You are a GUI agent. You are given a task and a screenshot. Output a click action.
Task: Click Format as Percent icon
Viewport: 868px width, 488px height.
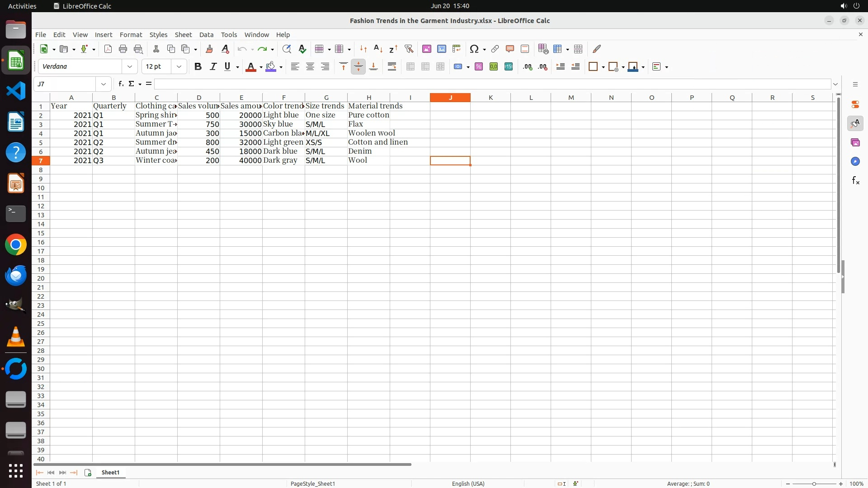479,67
